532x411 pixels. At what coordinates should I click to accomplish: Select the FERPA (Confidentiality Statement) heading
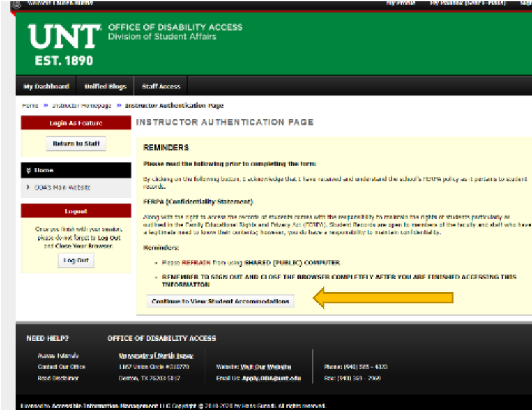pyautogui.click(x=198, y=202)
